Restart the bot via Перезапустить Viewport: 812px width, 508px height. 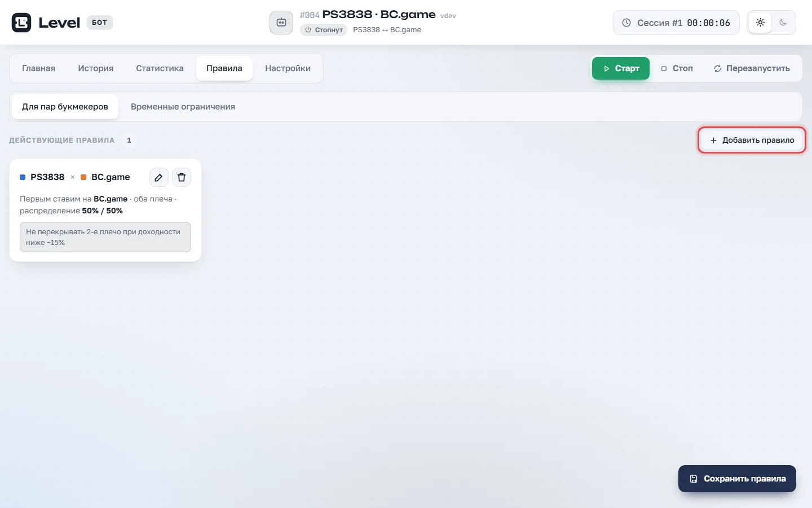click(752, 68)
